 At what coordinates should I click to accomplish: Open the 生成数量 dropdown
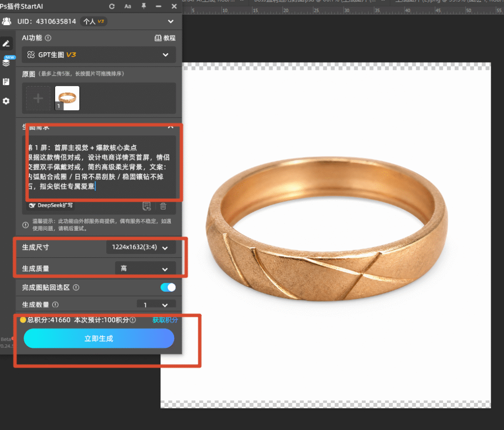coord(156,305)
